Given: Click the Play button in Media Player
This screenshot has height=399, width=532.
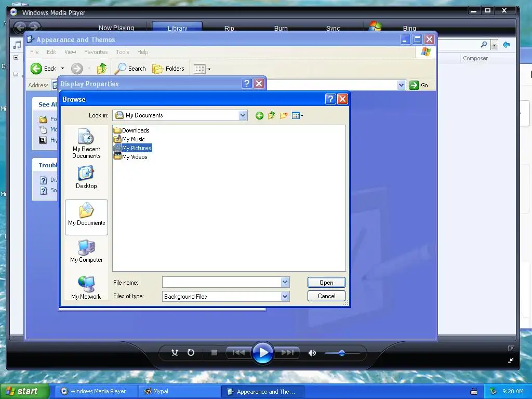Looking at the screenshot, I should point(263,353).
